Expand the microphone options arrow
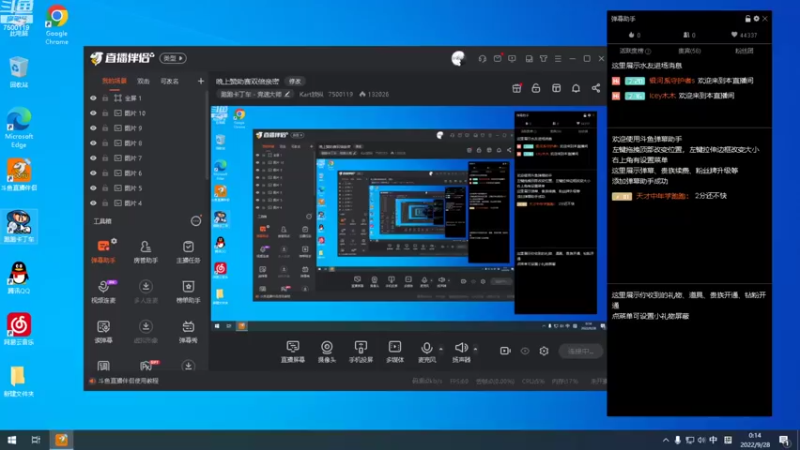Image resolution: width=800 pixels, height=450 pixels. click(x=441, y=349)
